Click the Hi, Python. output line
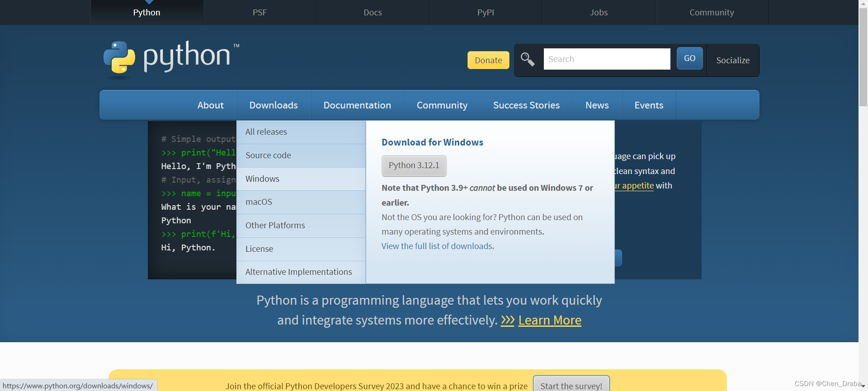Image resolution: width=868 pixels, height=391 pixels. pos(188,248)
